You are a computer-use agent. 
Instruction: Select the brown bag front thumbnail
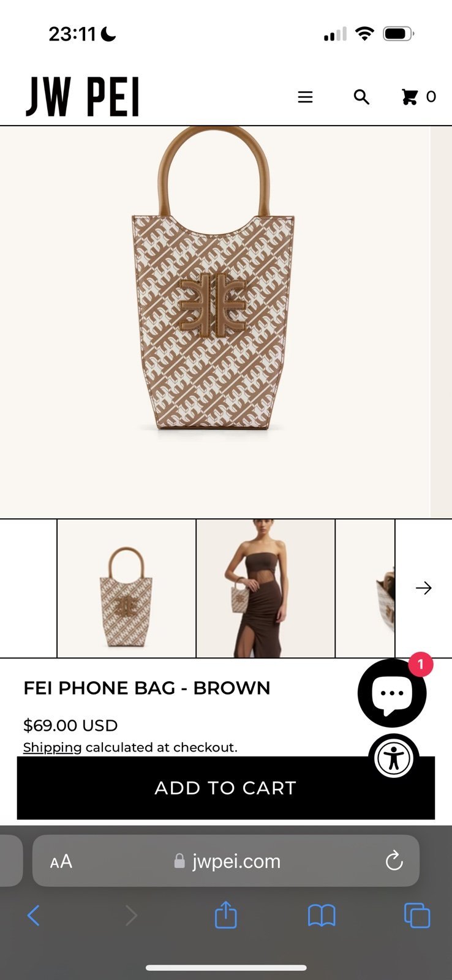[126, 588]
